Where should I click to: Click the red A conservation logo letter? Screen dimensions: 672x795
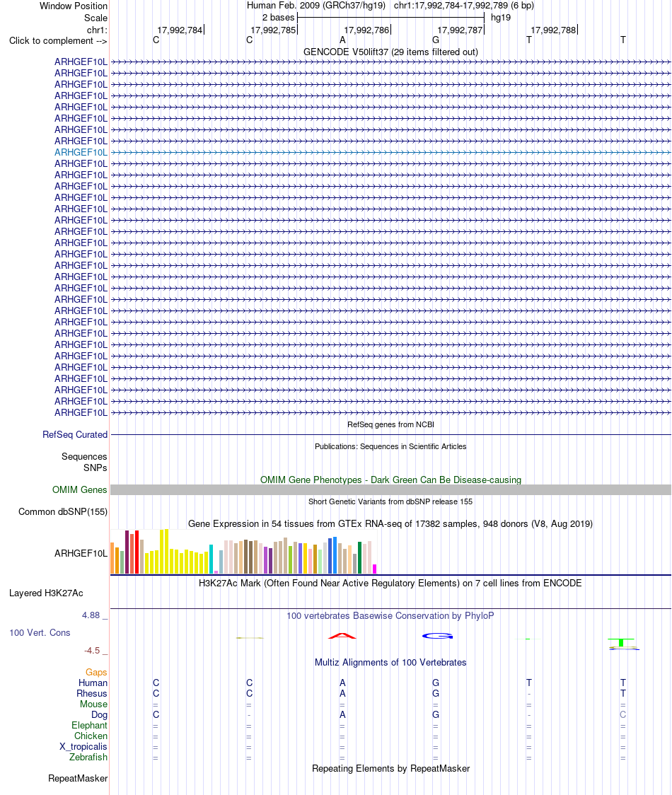[x=342, y=636]
